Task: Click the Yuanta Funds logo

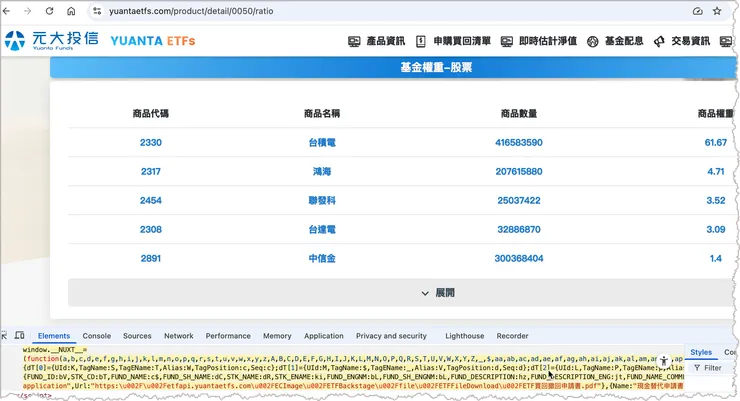Action: [51, 41]
